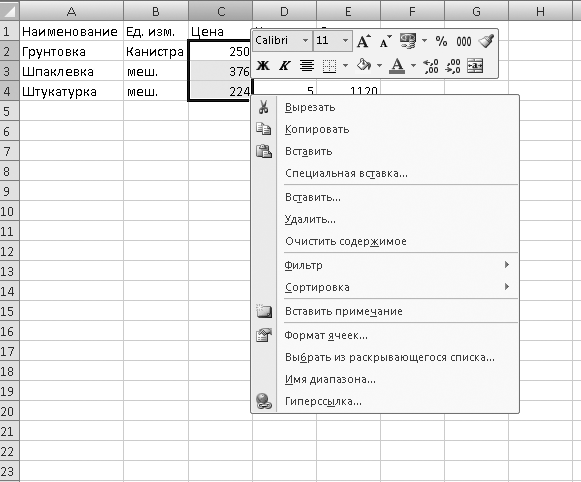Expand borders dropdown arrow
Image resolution: width=581 pixels, height=482 pixels.
345,66
